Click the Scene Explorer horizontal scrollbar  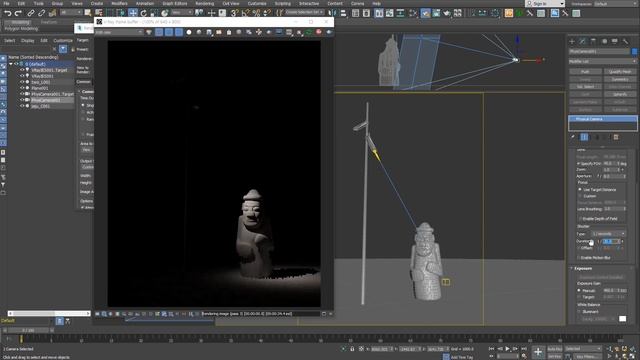[x=49, y=313]
